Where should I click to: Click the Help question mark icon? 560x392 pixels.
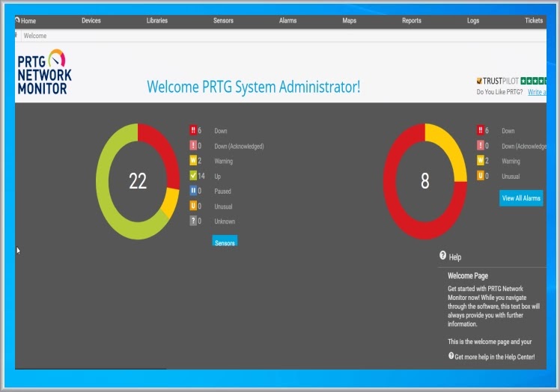[x=443, y=255]
